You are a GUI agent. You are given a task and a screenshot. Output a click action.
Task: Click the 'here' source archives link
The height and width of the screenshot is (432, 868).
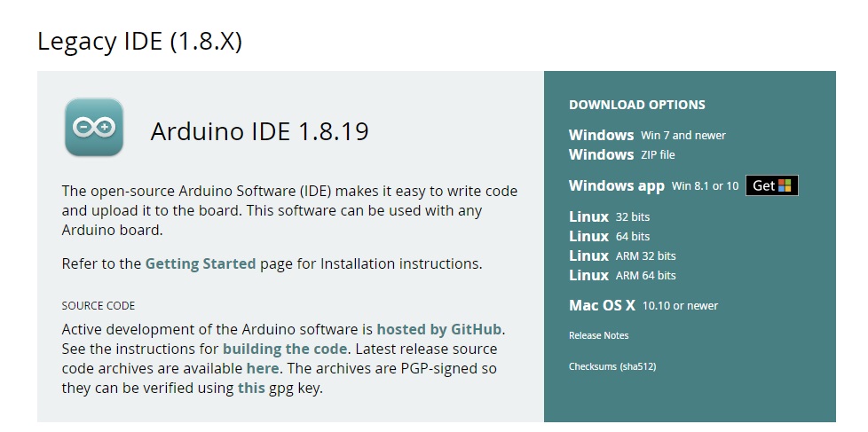click(x=263, y=368)
